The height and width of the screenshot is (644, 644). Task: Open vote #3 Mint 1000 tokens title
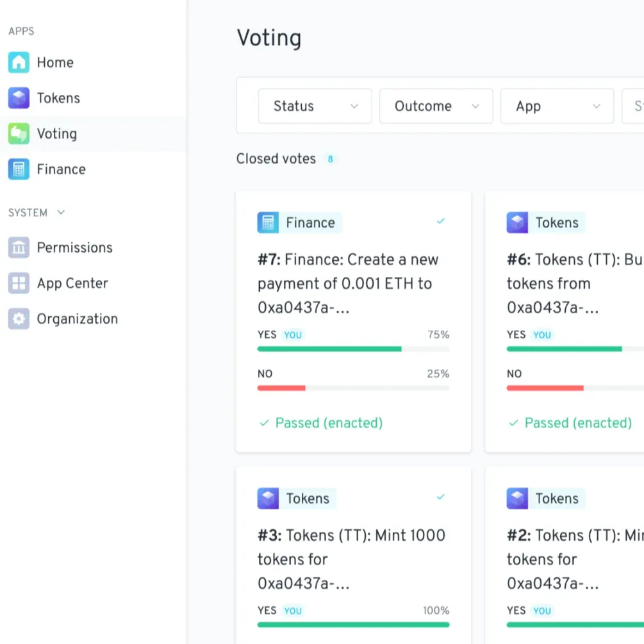pos(351,559)
